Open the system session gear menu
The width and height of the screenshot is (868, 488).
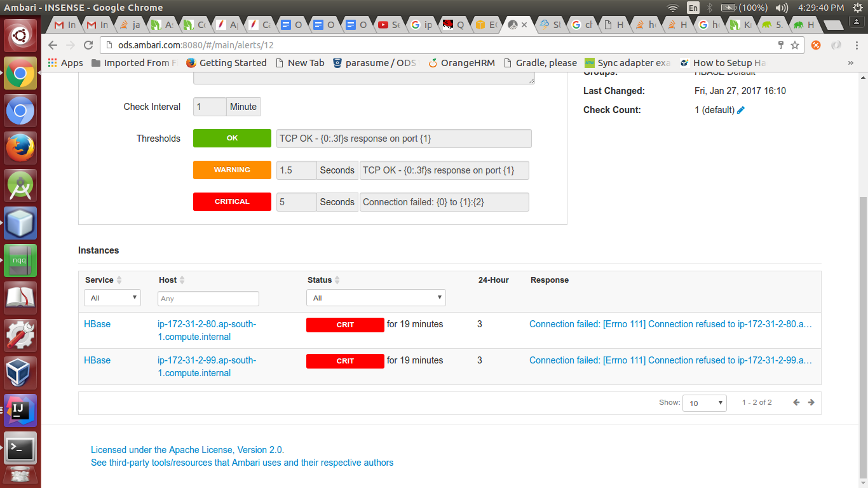click(856, 8)
